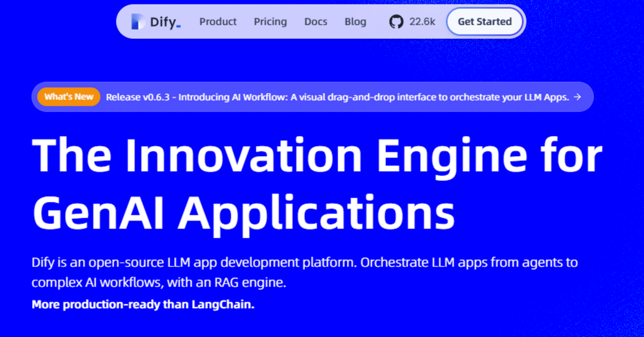Visit the Blog navigation link
This screenshot has width=644, height=337.
click(x=356, y=22)
